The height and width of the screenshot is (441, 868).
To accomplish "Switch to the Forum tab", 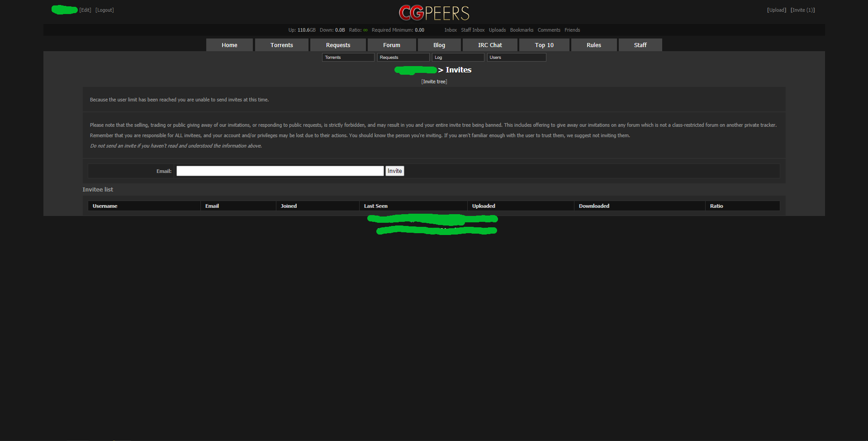I will [x=392, y=45].
